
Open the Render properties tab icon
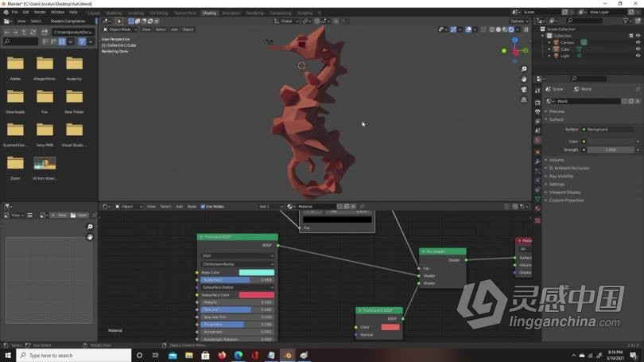click(537, 102)
